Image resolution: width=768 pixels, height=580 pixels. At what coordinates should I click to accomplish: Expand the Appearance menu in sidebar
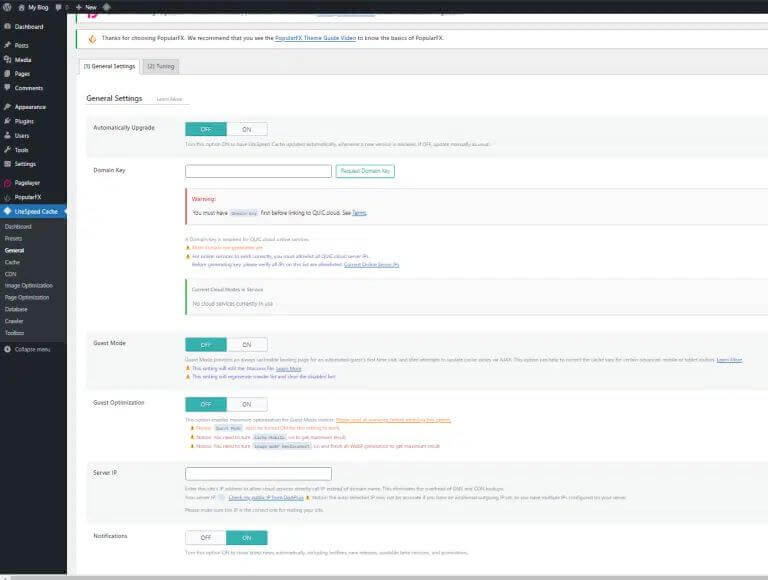tap(30, 106)
